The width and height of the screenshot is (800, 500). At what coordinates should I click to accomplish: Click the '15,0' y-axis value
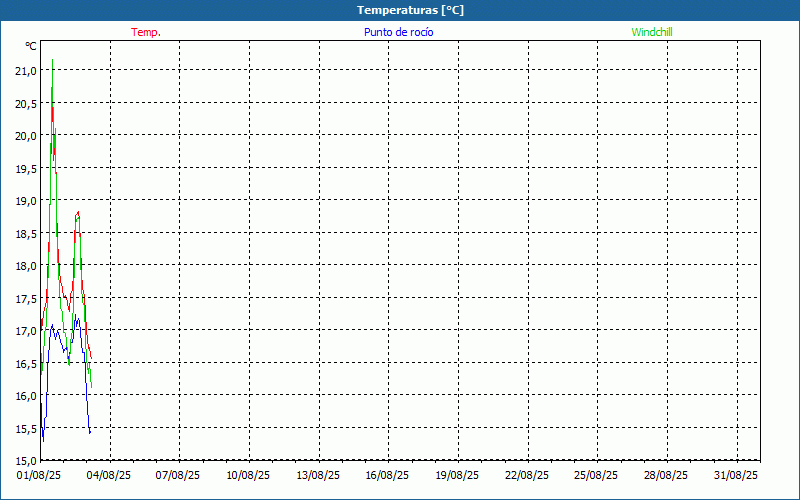tap(26, 461)
